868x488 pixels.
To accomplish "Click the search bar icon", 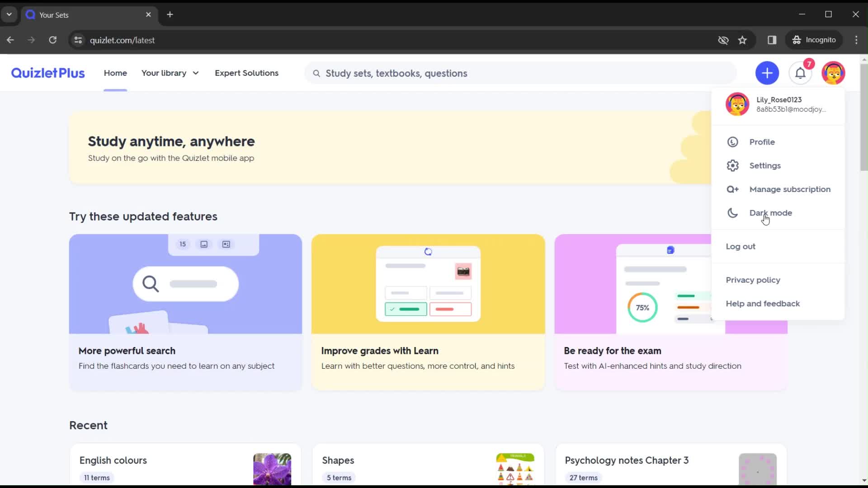I will (316, 73).
